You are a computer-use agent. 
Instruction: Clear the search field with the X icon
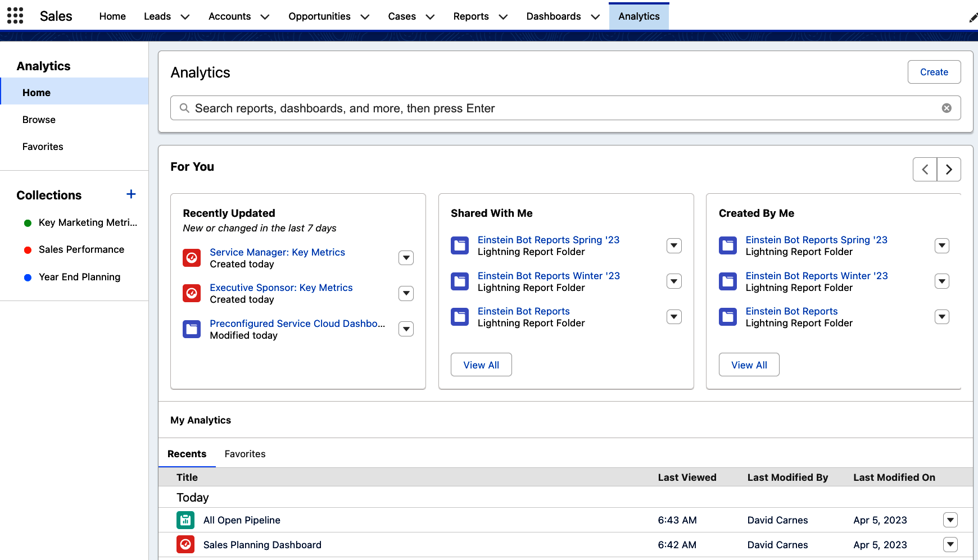point(947,108)
